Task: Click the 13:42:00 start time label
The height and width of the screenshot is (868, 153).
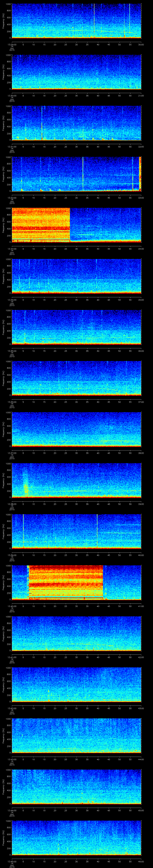Action: click(12, 708)
